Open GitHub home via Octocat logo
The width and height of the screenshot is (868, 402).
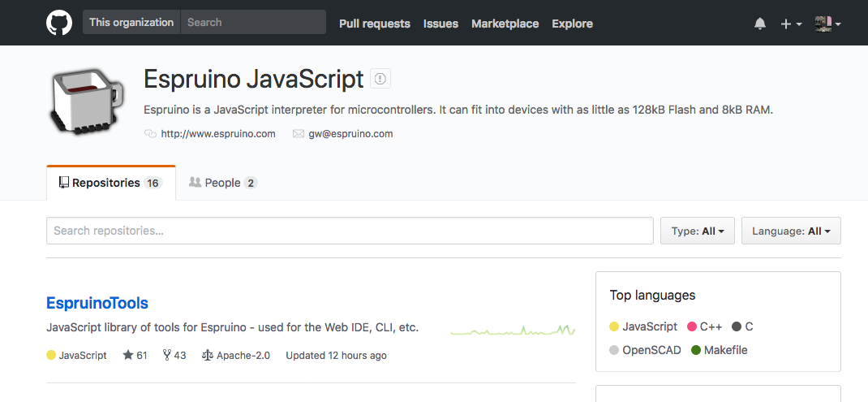click(x=58, y=24)
